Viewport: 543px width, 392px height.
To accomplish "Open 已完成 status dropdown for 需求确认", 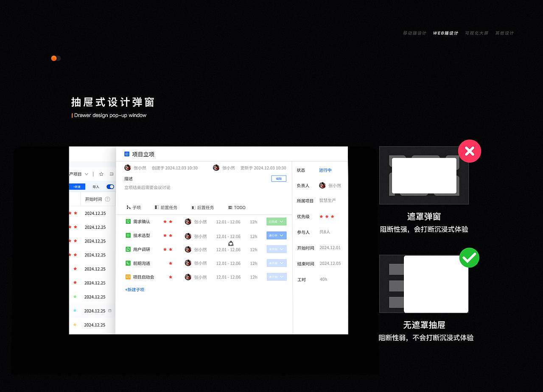I will (277, 222).
